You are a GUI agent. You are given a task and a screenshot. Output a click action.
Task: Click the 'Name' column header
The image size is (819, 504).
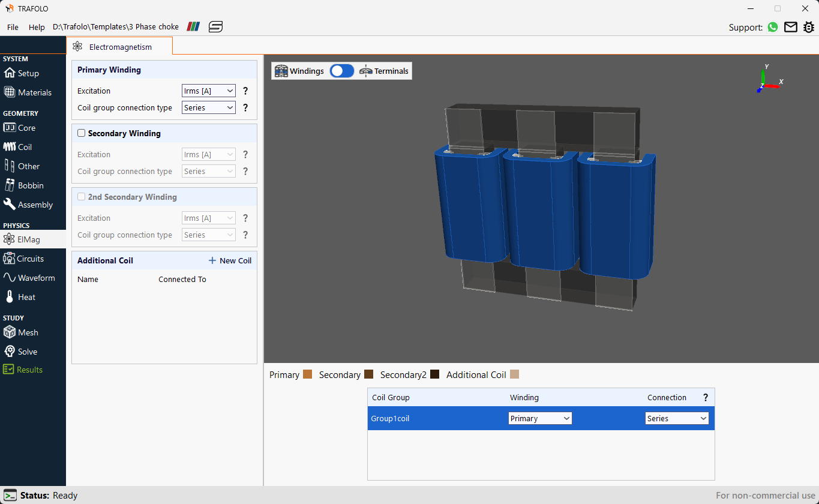(x=88, y=280)
